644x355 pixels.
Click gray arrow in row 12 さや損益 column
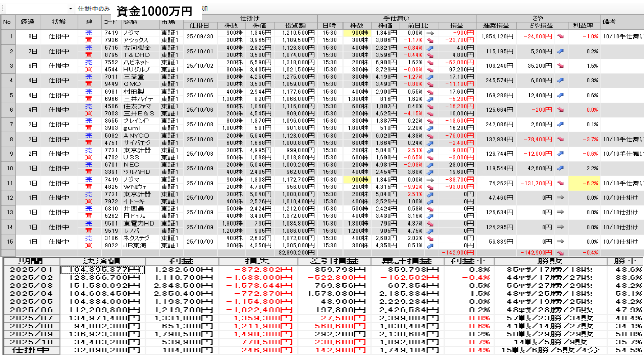561,198
